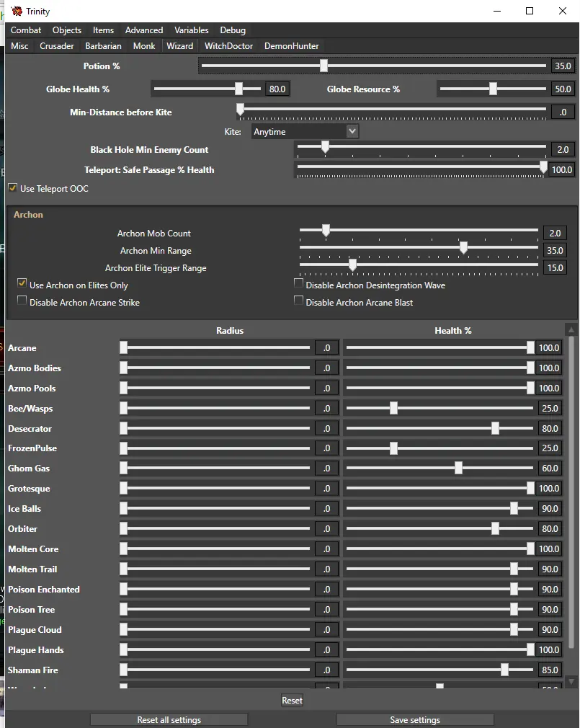Toggle the Use Teleport OOC checkbox
Viewport: 580px width, 728px height.
click(13, 188)
